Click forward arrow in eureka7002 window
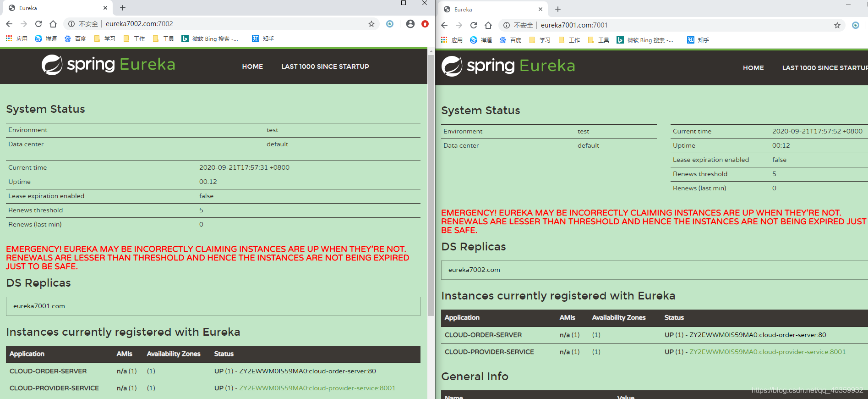The height and width of the screenshot is (399, 868). (24, 24)
